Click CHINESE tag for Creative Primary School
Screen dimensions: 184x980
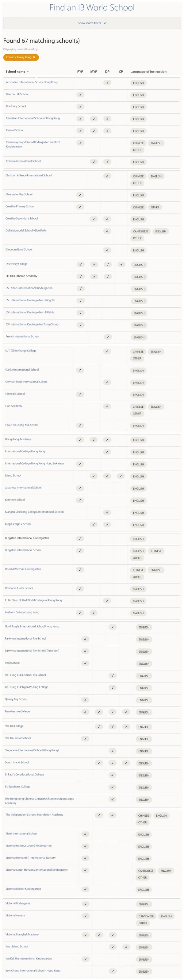tap(138, 207)
